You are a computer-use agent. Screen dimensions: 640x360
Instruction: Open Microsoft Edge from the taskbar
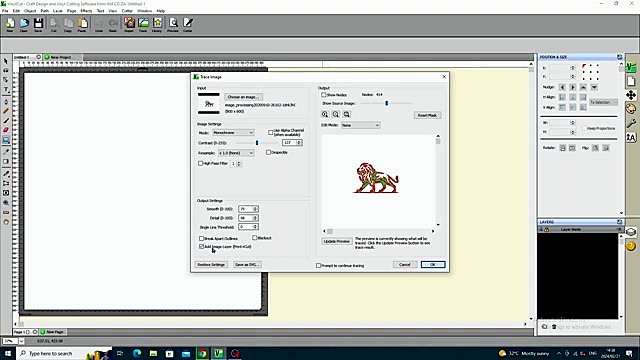pos(137,353)
